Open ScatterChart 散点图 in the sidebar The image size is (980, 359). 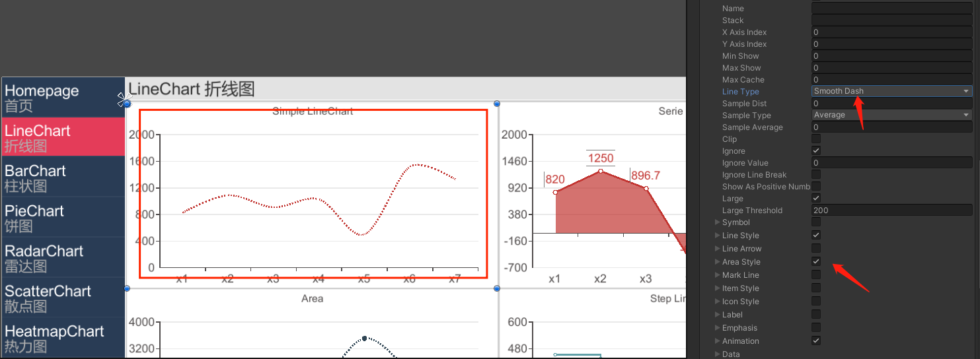[x=63, y=298]
